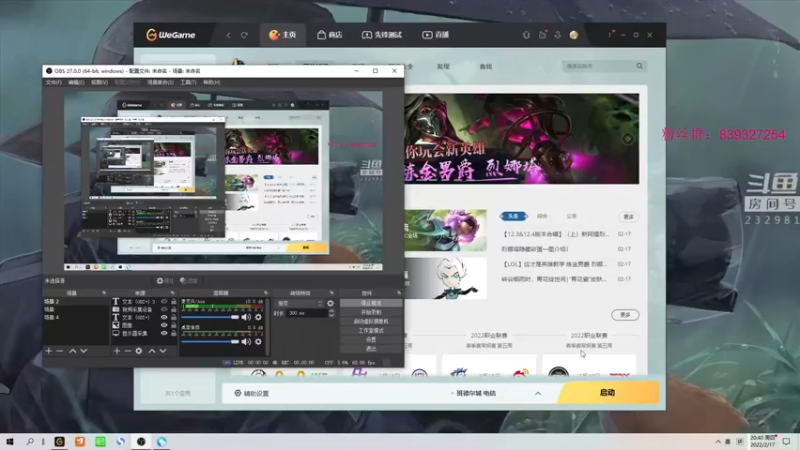Mute the second mixer audio channel speaker
The image size is (800, 450).
tap(246, 341)
